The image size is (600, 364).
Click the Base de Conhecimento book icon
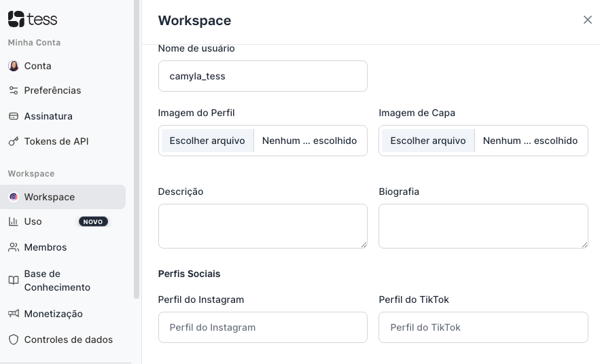pos(14,280)
